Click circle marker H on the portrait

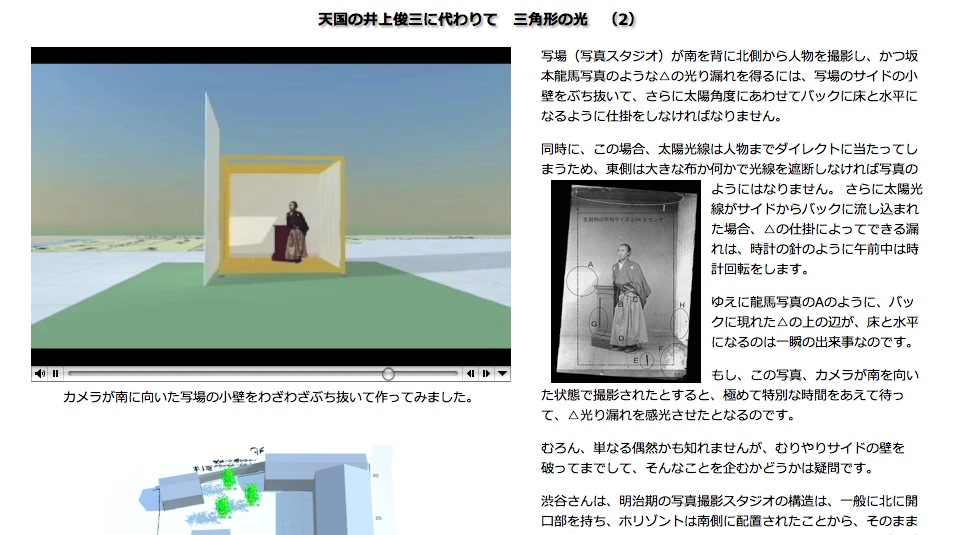pyautogui.click(x=681, y=320)
